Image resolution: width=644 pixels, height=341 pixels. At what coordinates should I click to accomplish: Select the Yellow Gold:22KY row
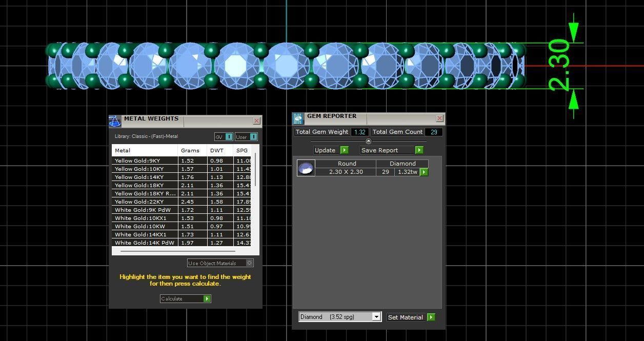[x=182, y=202]
